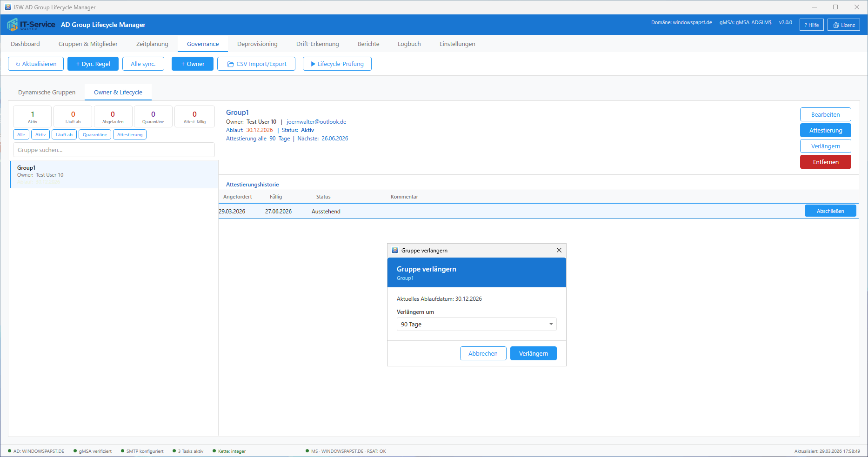
Task: Show only Attestierung filtered groups
Action: [x=130, y=135]
